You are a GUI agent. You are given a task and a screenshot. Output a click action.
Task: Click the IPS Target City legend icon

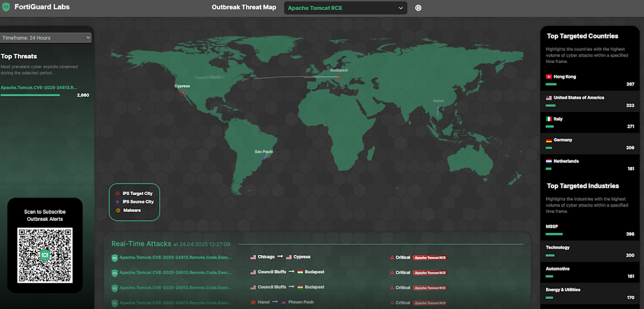(118, 193)
